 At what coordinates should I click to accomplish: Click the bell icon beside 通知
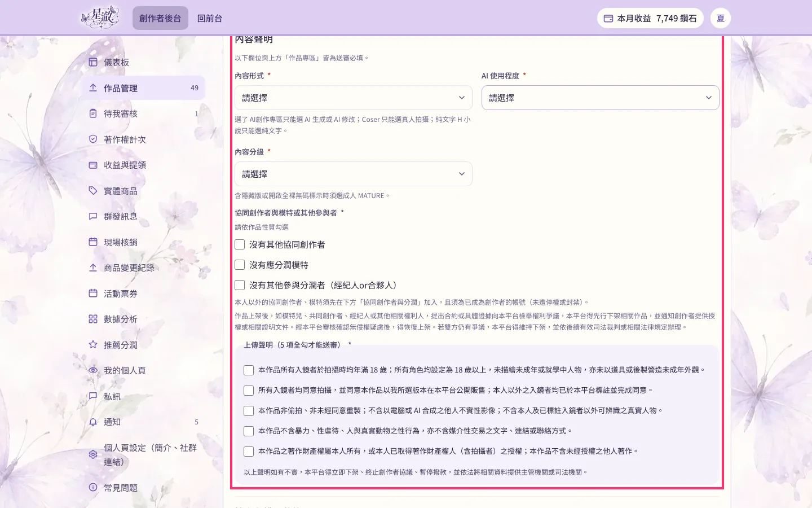(x=93, y=422)
